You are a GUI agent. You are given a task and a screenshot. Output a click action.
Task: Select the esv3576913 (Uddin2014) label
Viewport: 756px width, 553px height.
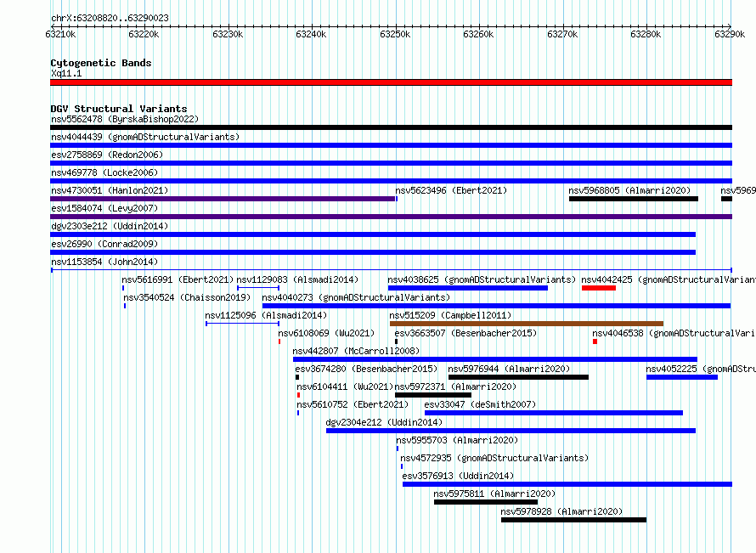(x=458, y=476)
